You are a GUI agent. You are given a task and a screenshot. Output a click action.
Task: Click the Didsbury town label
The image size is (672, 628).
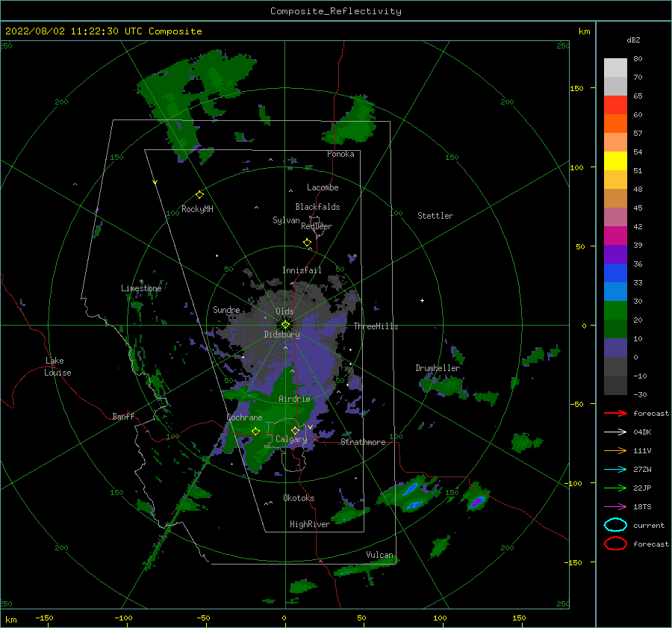281,335
